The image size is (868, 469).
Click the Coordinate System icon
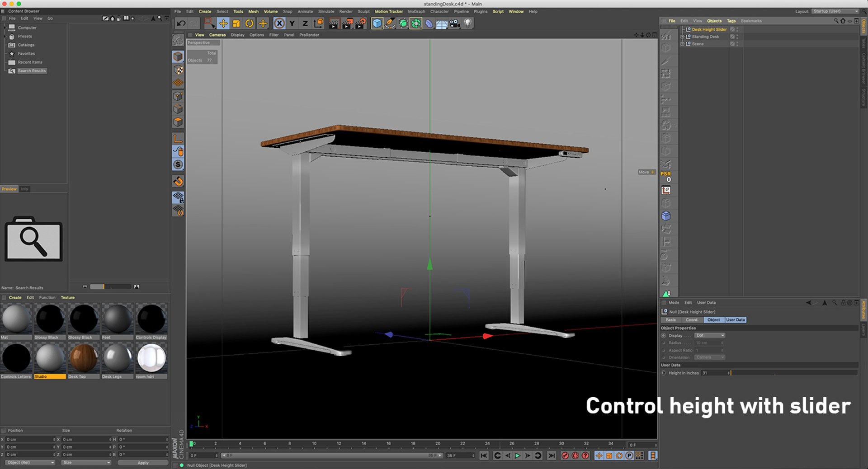point(319,23)
